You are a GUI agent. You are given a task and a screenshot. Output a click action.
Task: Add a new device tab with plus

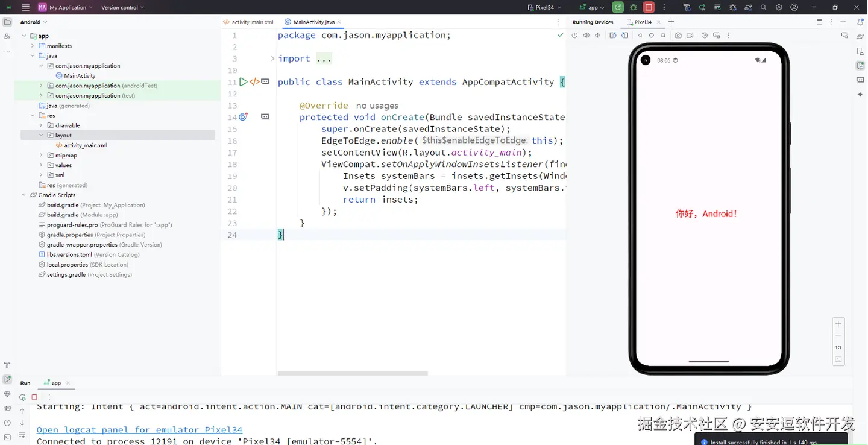[671, 22]
